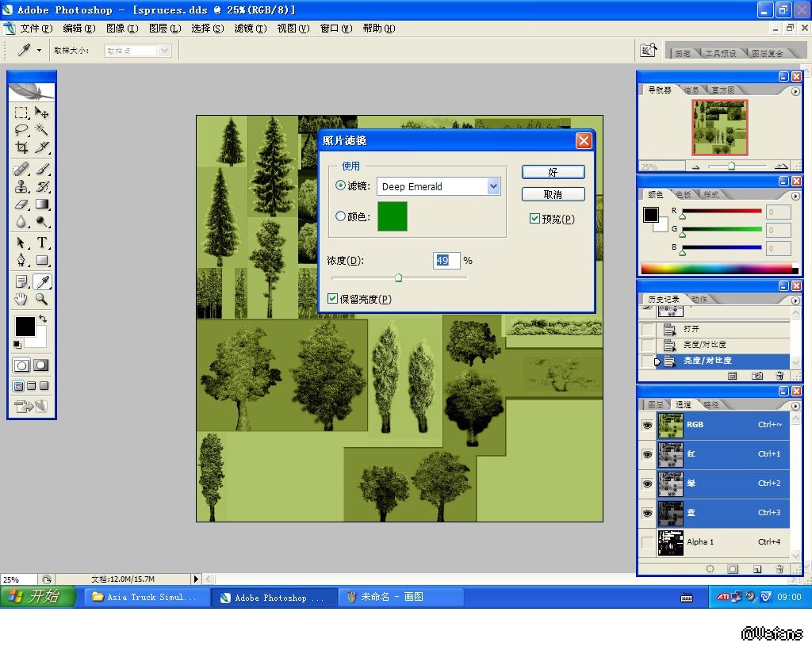The image size is (812, 650).
Task: Select the Clone Stamp tool
Action: tap(21, 187)
